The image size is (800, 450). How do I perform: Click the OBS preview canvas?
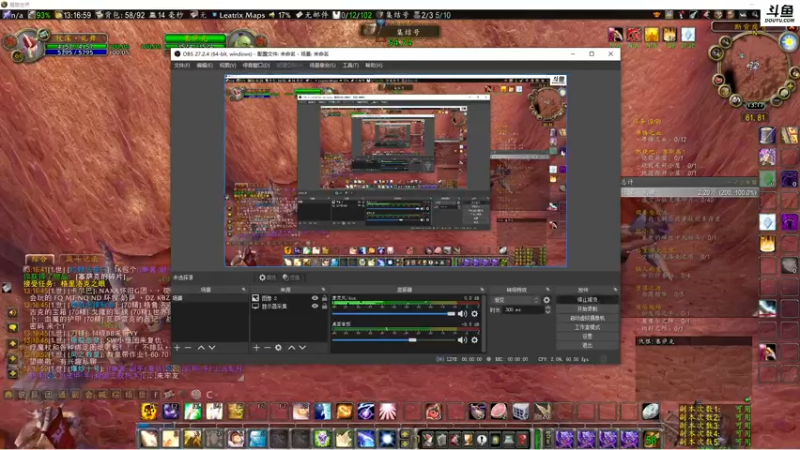point(396,170)
